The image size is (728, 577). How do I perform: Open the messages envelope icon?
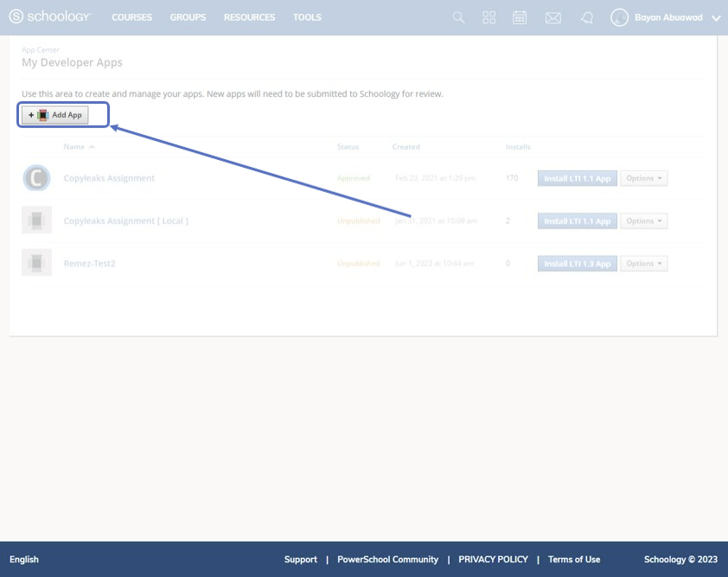click(x=553, y=18)
